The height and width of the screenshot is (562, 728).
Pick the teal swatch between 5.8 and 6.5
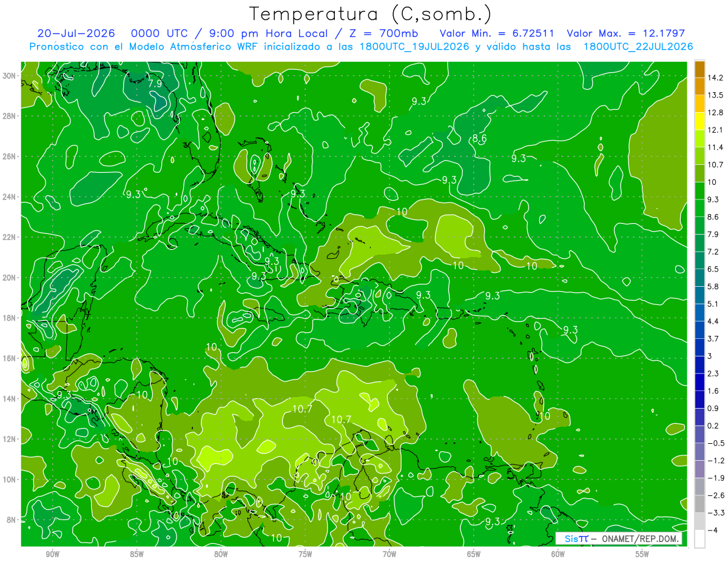[699, 278]
